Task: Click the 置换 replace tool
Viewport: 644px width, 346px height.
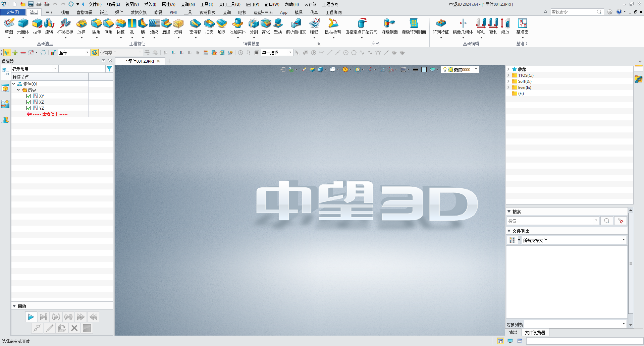Action: click(278, 26)
